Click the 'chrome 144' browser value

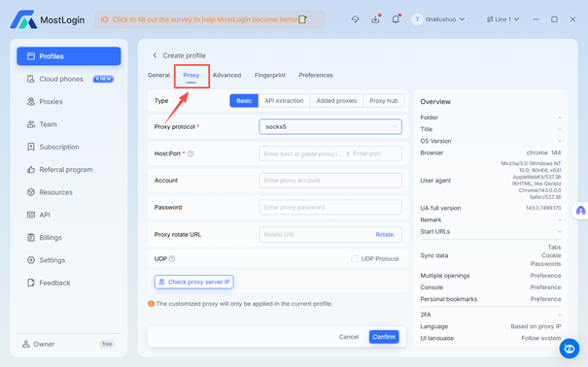pyautogui.click(x=543, y=152)
